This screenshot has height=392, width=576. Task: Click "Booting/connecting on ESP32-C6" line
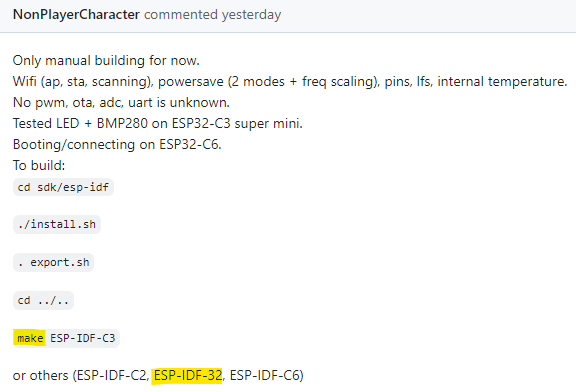point(117,144)
